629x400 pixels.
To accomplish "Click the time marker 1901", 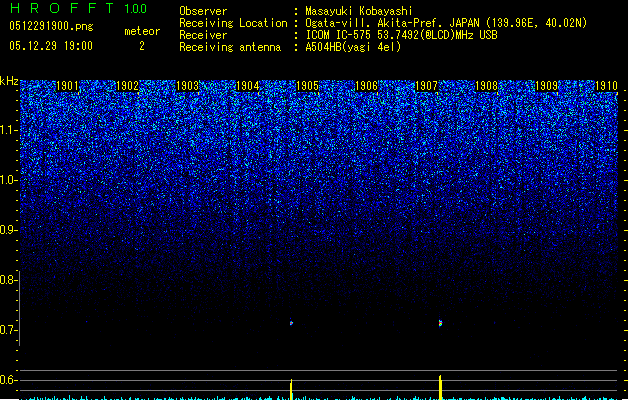I will pyautogui.click(x=67, y=85).
